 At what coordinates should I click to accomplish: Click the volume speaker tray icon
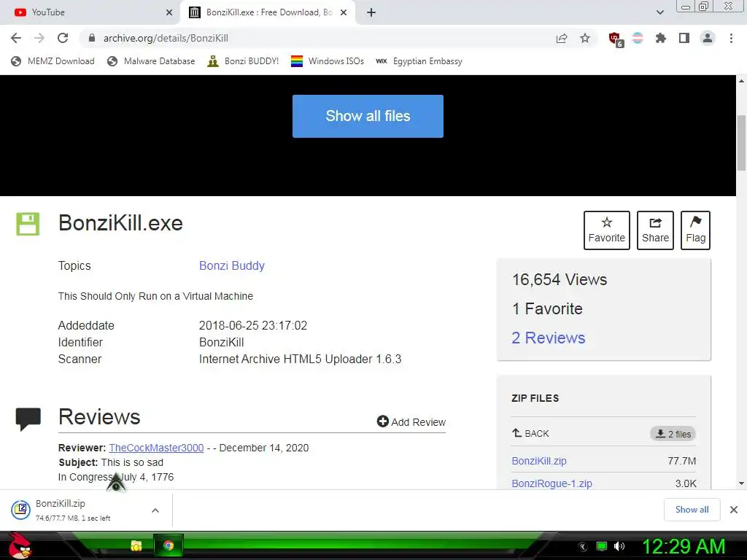619,547
